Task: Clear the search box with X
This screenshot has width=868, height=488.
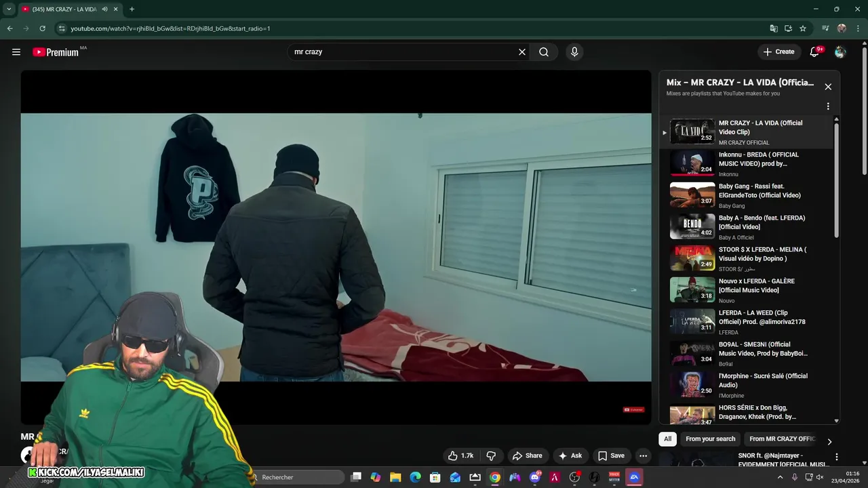Action: [522, 52]
